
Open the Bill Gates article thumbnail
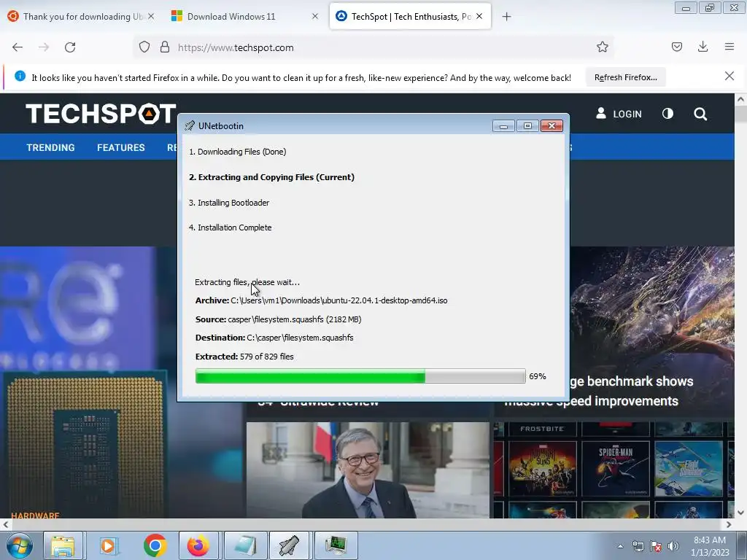(x=368, y=470)
